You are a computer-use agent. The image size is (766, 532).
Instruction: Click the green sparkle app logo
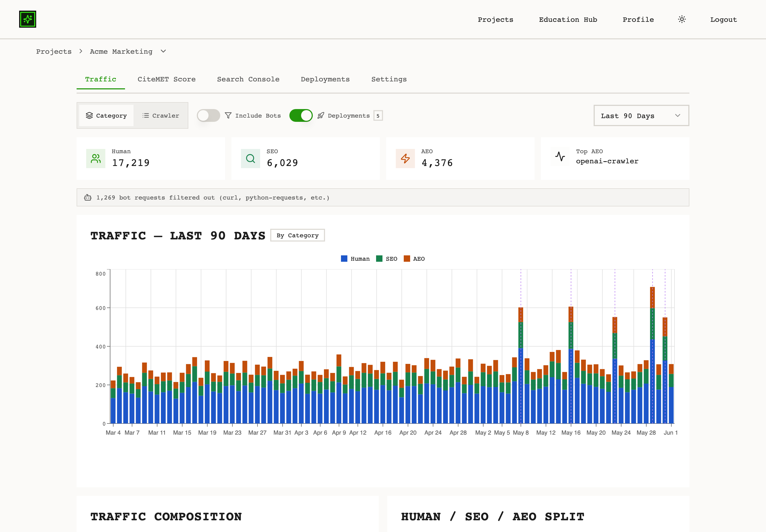pyautogui.click(x=28, y=19)
